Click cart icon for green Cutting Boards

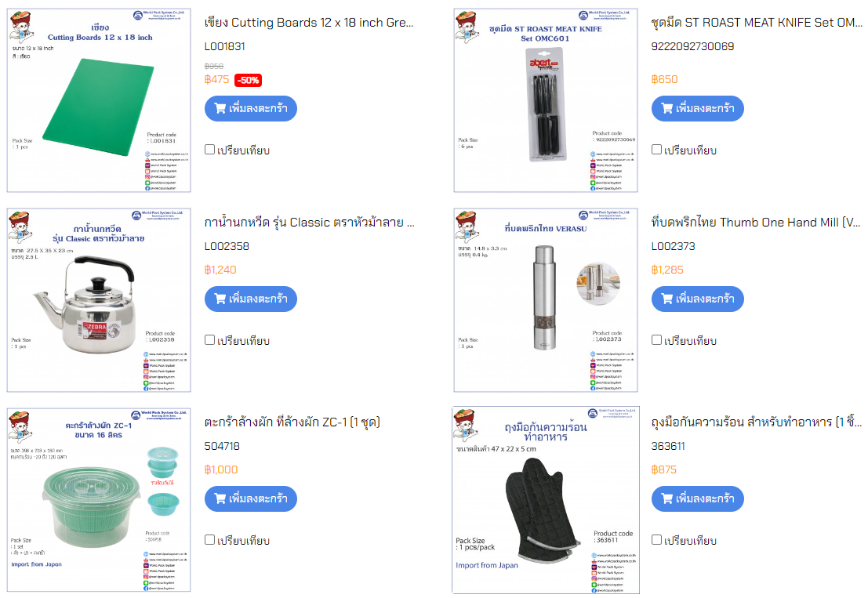[x=220, y=108]
